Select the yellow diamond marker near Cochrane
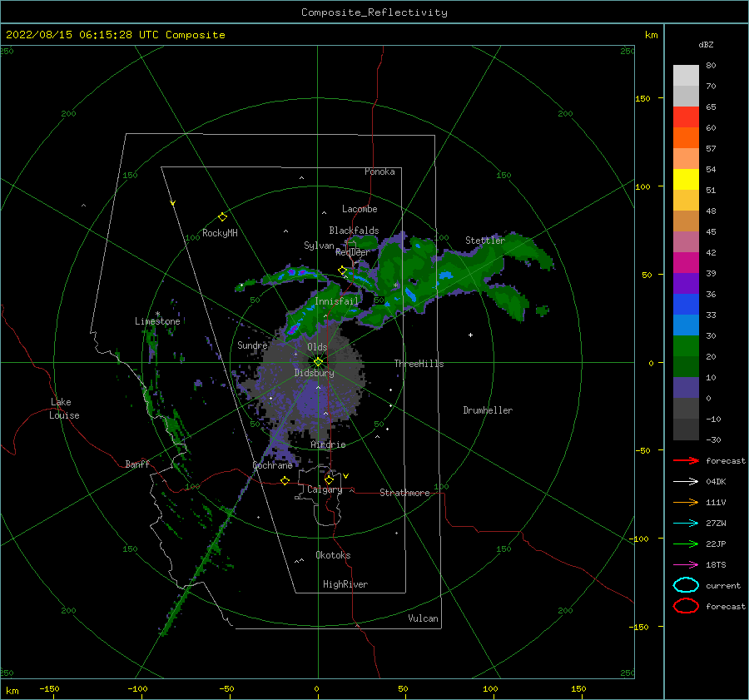 point(285,480)
